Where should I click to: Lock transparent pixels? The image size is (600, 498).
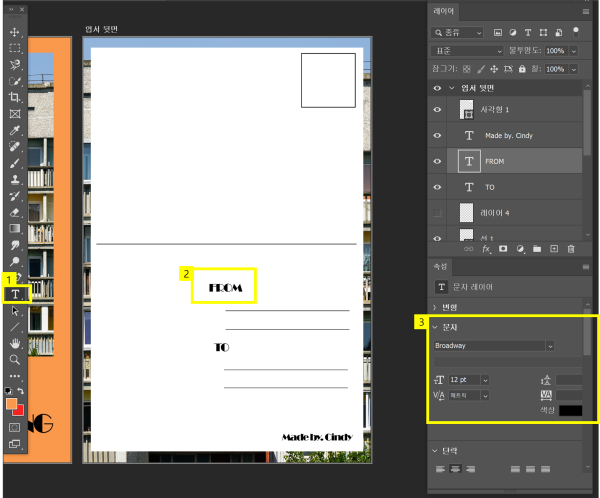[x=466, y=69]
